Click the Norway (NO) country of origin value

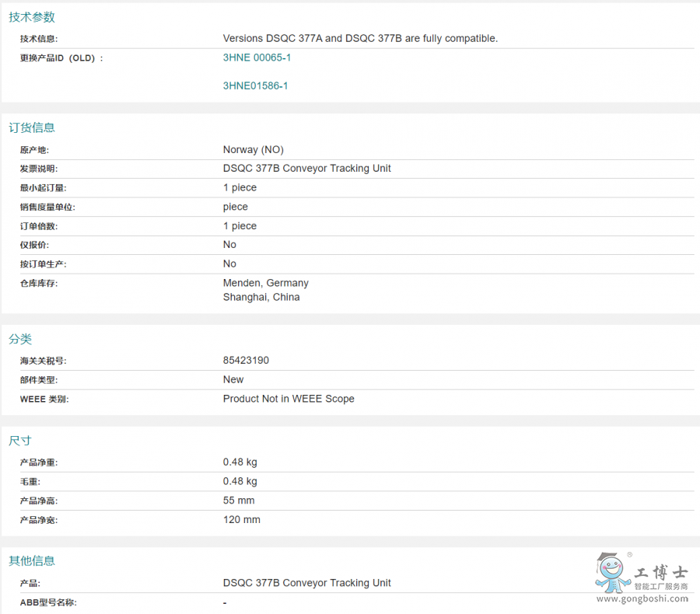253,150
